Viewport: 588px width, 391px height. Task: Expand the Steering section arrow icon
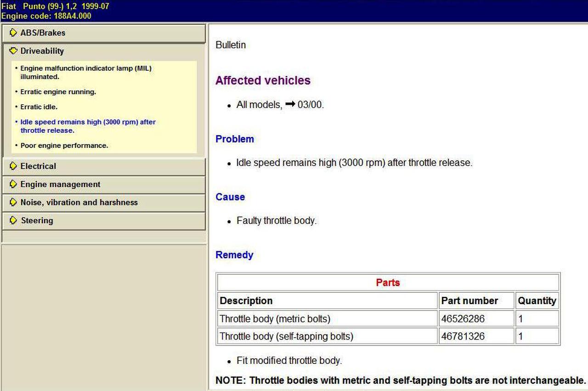(13, 221)
